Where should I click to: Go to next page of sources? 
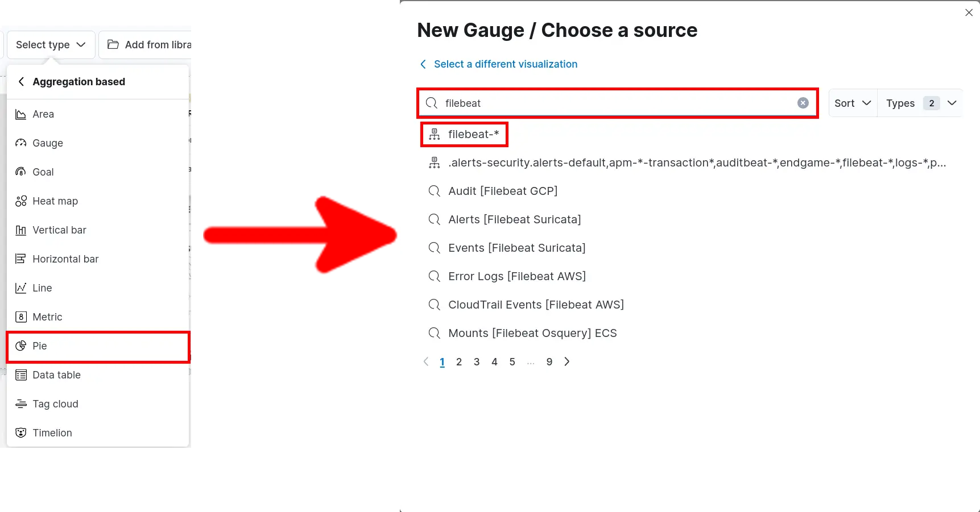click(567, 362)
